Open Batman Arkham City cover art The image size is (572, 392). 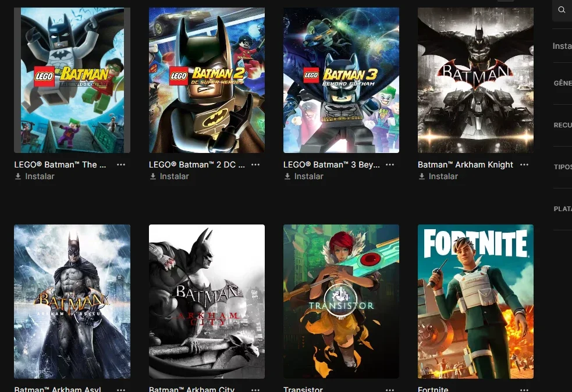(x=207, y=302)
